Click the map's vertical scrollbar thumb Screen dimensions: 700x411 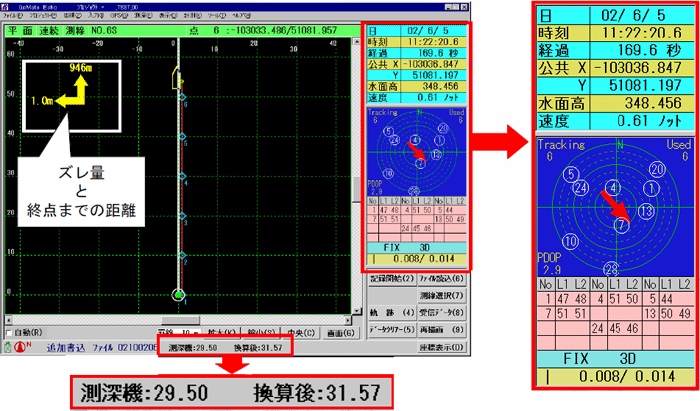coord(356,189)
